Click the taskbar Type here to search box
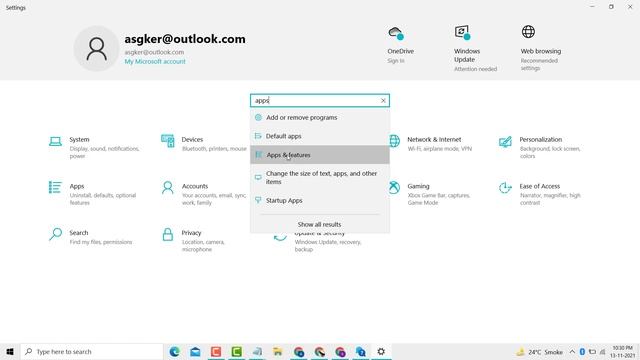This screenshot has width=640, height=360. pos(92,351)
